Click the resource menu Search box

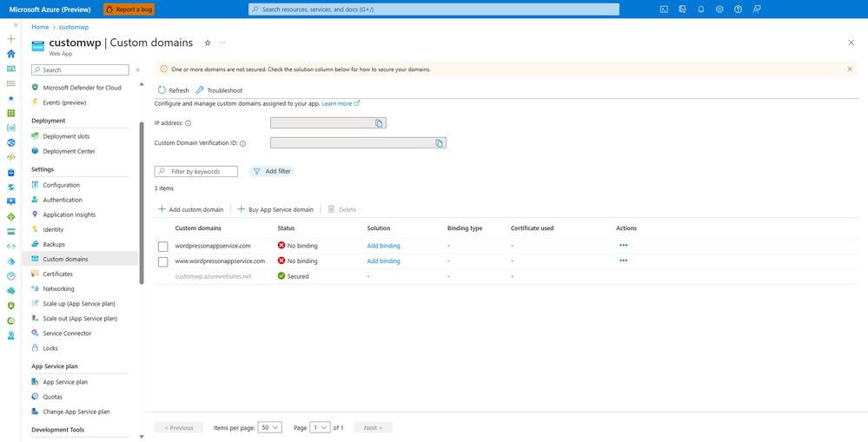pos(80,70)
